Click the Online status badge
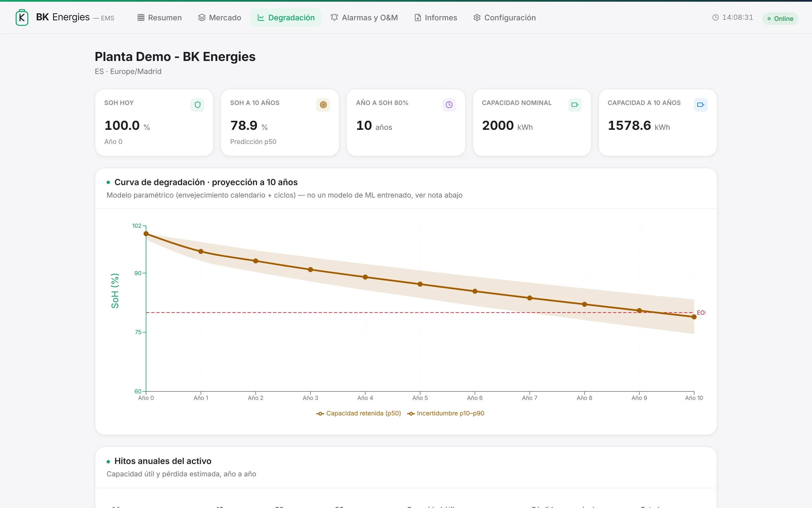 780,18
